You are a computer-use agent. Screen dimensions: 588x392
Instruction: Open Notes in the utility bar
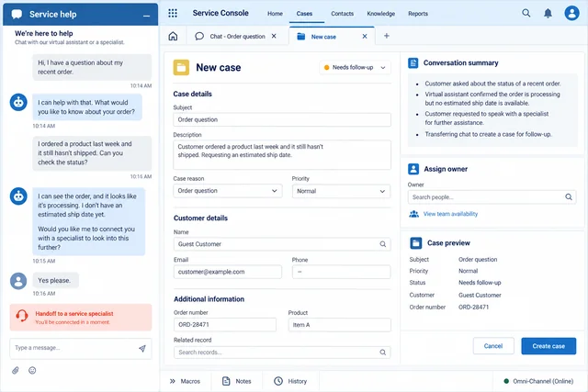click(237, 381)
